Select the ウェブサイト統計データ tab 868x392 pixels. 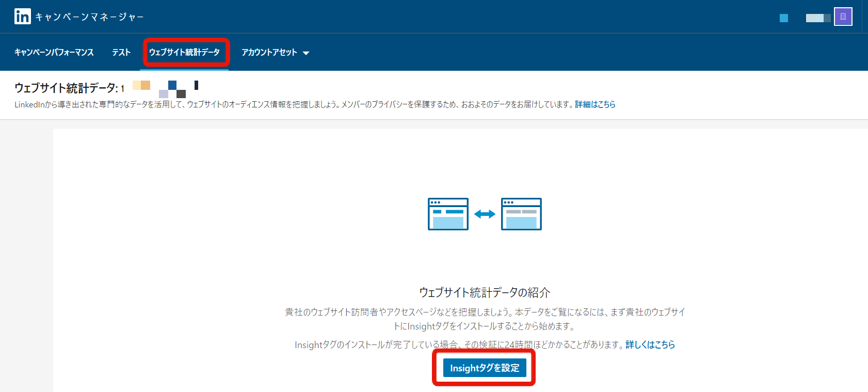[x=184, y=52]
